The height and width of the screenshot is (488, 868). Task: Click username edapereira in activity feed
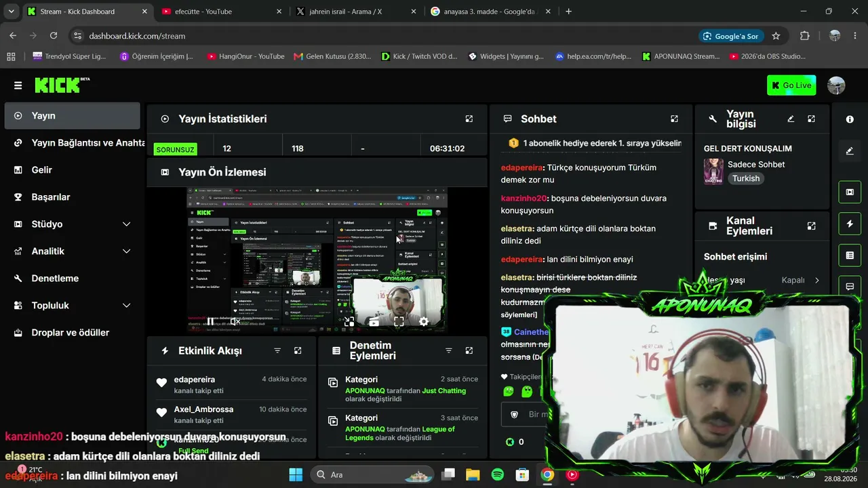[195, 380]
